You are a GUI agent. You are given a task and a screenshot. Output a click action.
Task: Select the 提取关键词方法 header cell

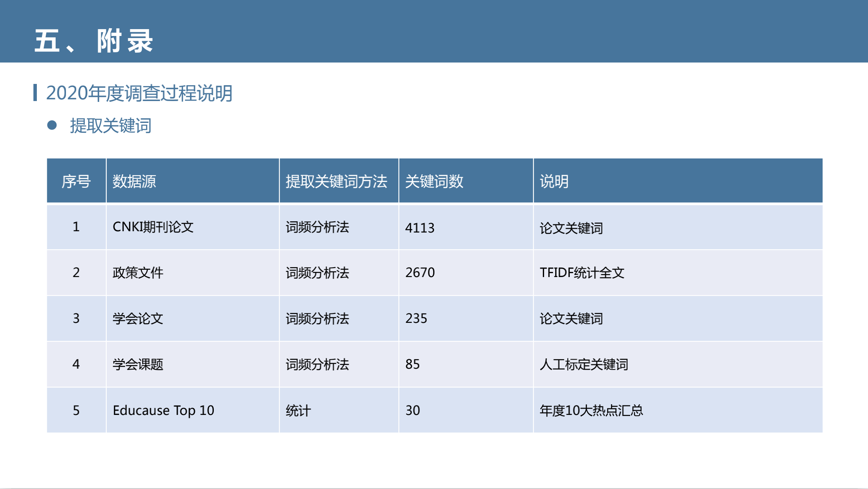[x=336, y=182]
